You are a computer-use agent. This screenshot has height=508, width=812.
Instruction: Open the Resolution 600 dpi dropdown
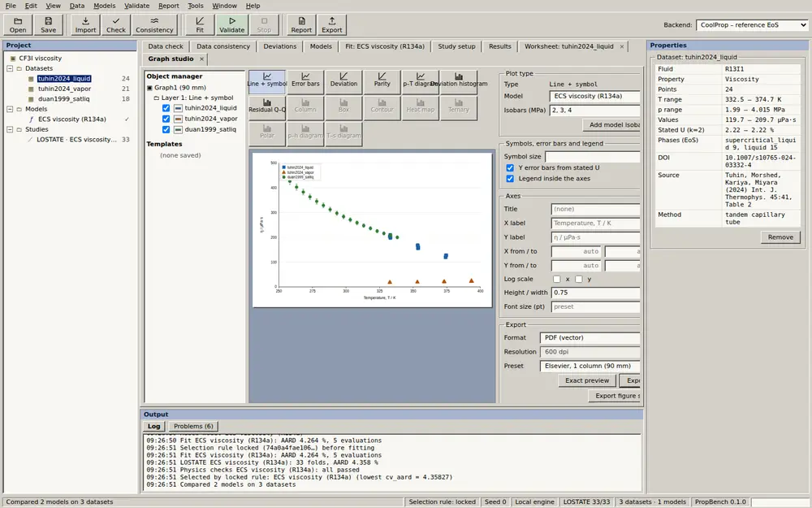pos(590,352)
